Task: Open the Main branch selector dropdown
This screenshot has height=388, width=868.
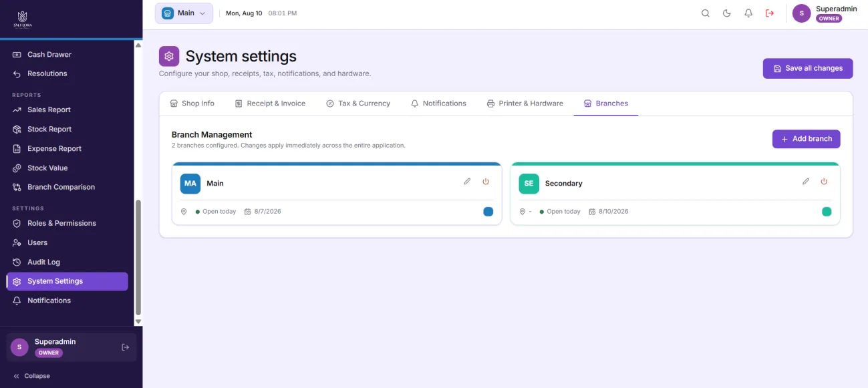Action: click(x=184, y=13)
